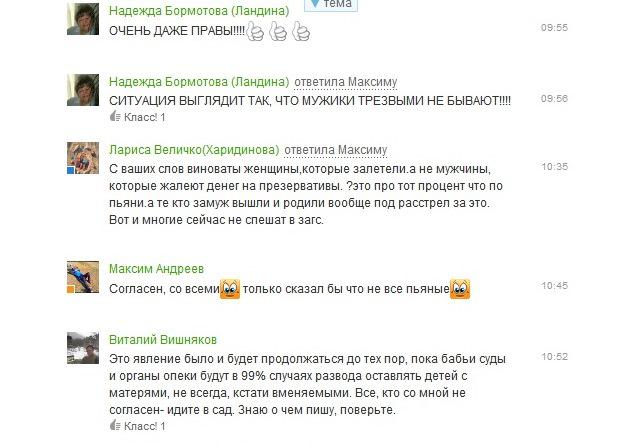Click the first thumbs-up emoji after ОЧЕНЬ ДАЖЕ ПРАВЫ
Image resolution: width=625 pixels, height=445 pixels.
point(255,31)
